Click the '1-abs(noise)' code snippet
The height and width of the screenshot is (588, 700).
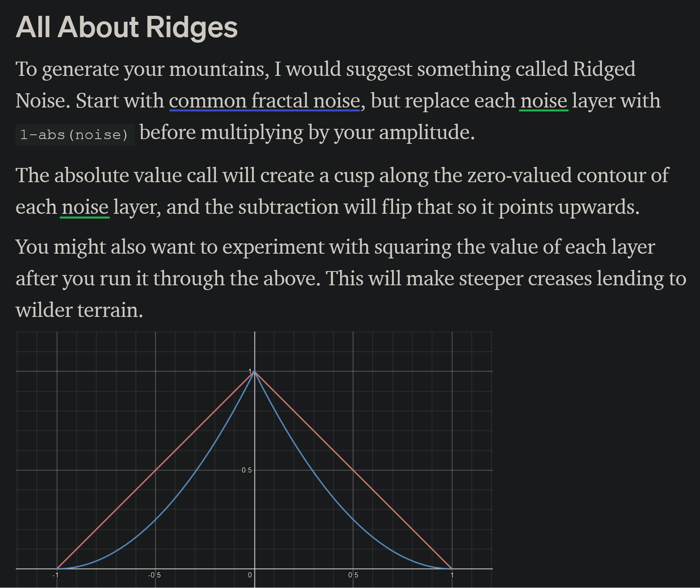(75, 135)
